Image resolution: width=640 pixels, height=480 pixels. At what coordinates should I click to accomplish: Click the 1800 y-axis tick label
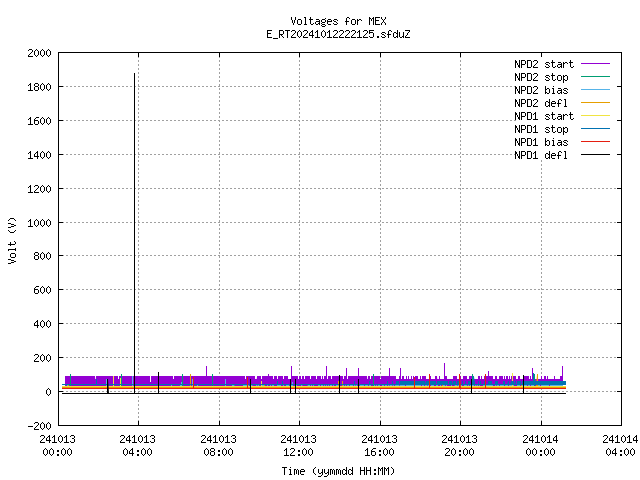click(x=39, y=87)
